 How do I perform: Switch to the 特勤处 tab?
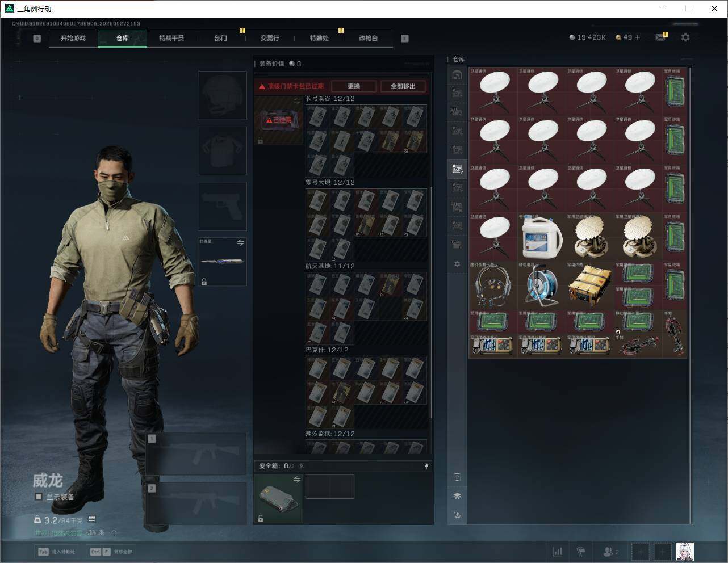[x=319, y=39]
